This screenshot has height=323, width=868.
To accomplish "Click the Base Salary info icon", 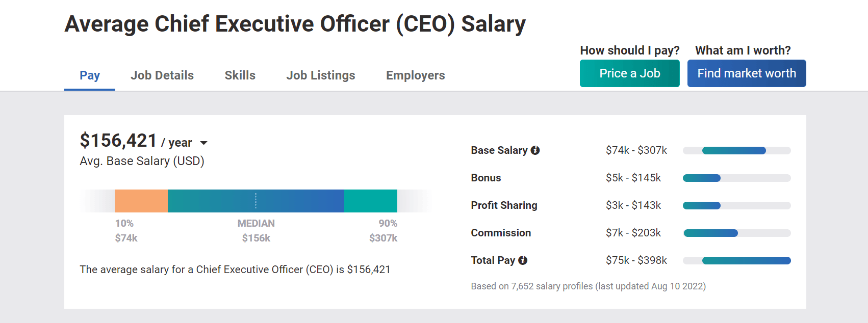I will [x=535, y=150].
